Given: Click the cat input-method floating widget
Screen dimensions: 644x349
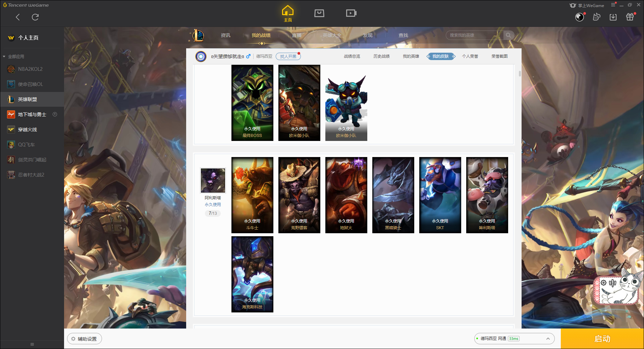Looking at the screenshot, I should (x=618, y=288).
